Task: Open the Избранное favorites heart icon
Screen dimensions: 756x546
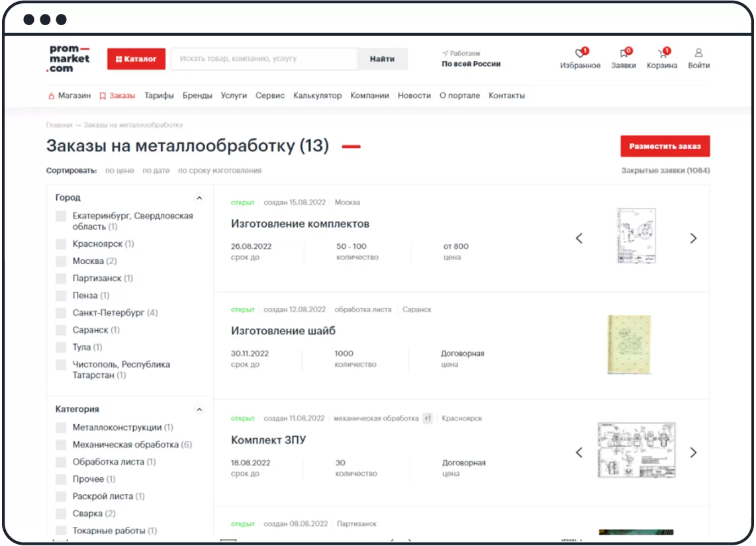Action: pos(580,52)
